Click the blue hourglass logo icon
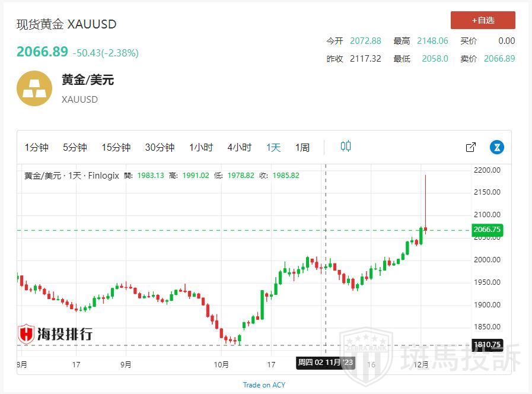 [497, 147]
